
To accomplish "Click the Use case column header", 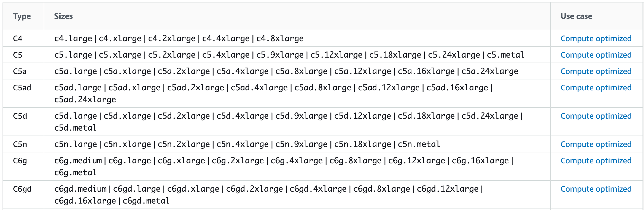I will pos(576,16).
